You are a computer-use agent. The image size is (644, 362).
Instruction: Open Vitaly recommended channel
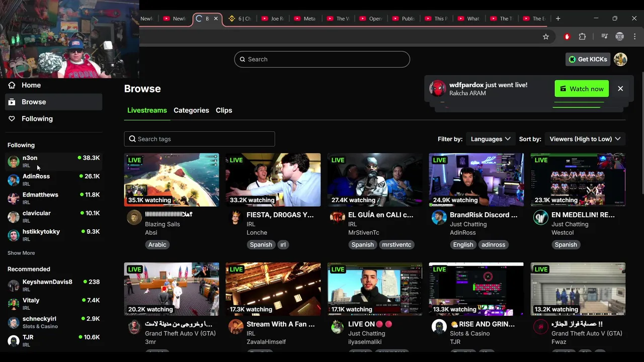(x=54, y=304)
